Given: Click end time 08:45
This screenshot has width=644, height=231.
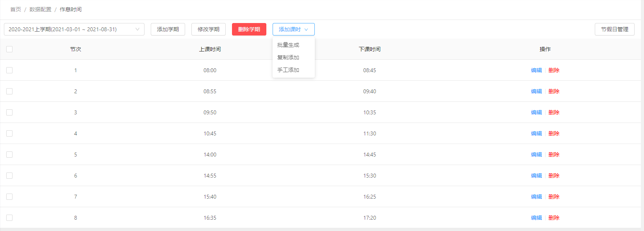Looking at the screenshot, I should (369, 70).
